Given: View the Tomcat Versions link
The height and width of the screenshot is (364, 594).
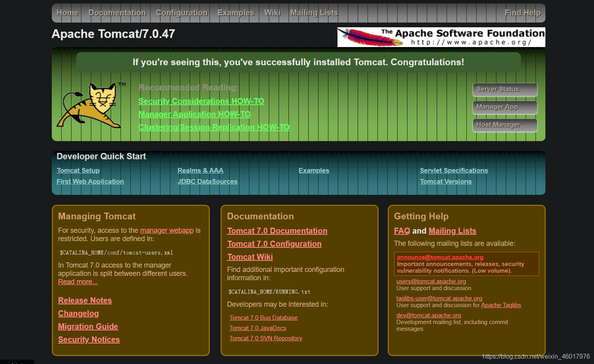Looking at the screenshot, I should click(x=446, y=181).
